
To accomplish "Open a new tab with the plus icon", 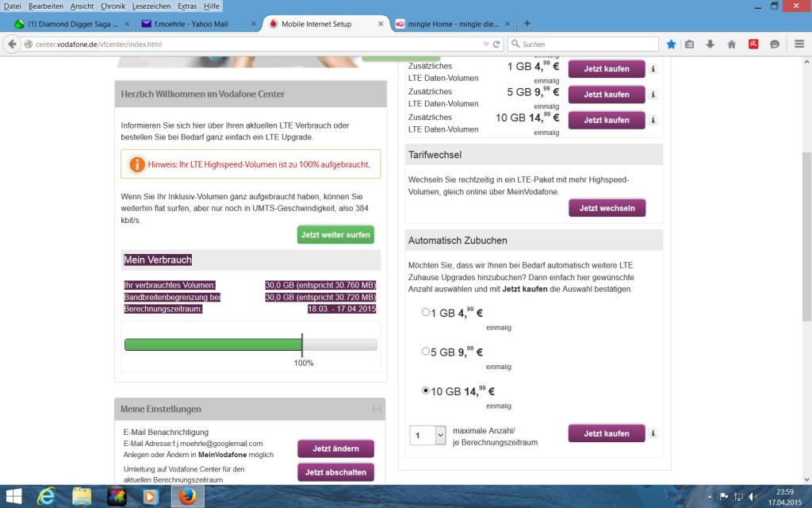I will 527,23.
